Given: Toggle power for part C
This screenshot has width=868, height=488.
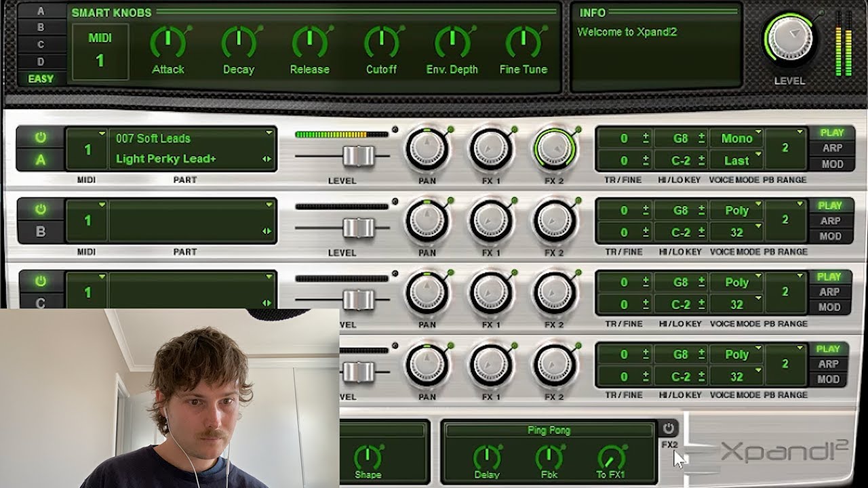Looking at the screenshot, I should (41, 281).
